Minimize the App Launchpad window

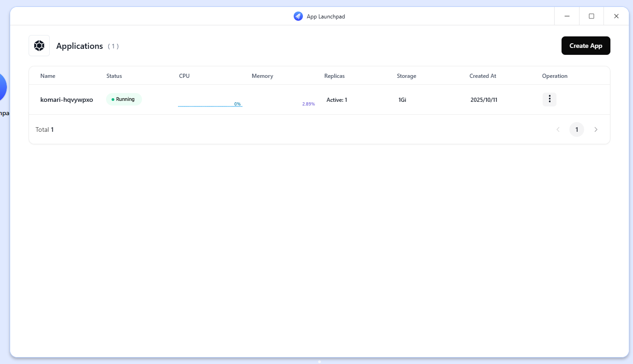point(567,16)
